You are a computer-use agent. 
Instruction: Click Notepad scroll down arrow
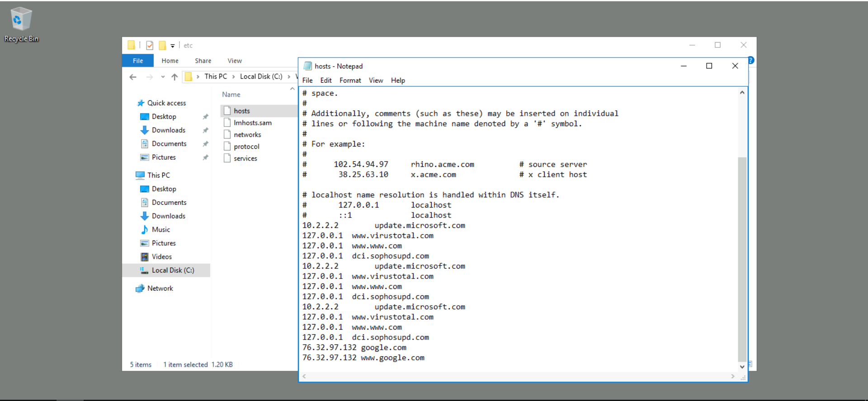pos(742,367)
